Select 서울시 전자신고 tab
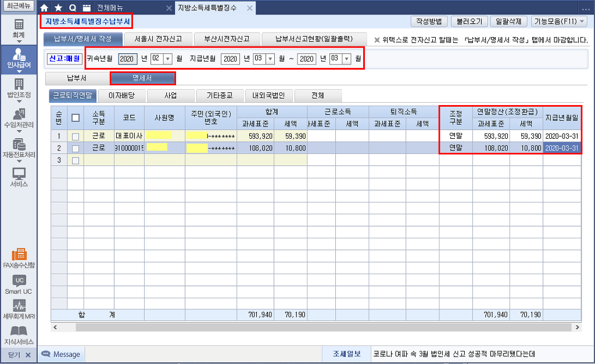Viewport: 595px width, 364px height. [158, 39]
